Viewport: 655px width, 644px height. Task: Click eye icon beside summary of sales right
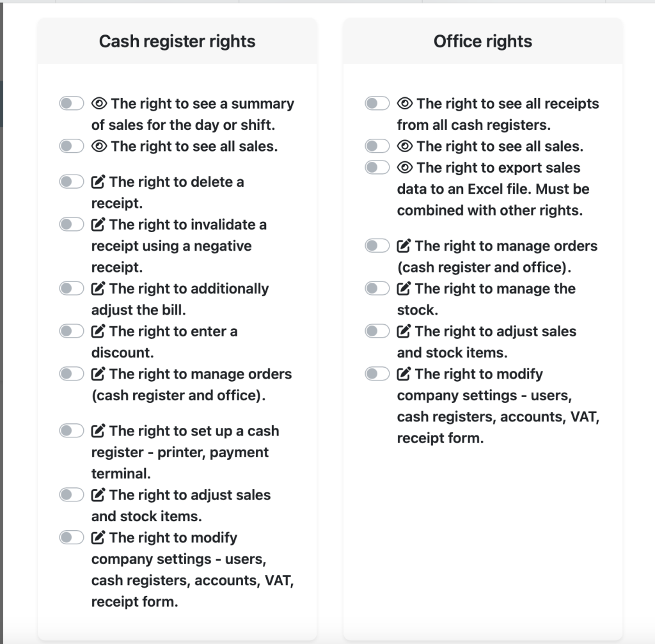coord(99,103)
